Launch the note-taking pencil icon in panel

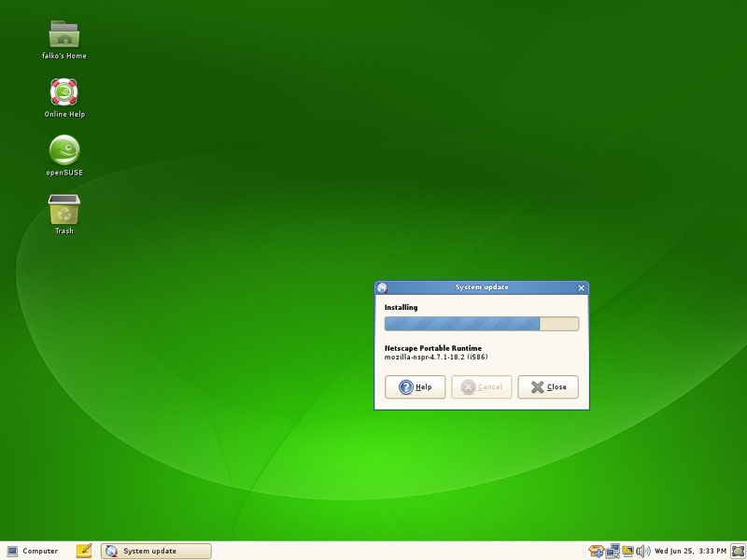(84, 551)
